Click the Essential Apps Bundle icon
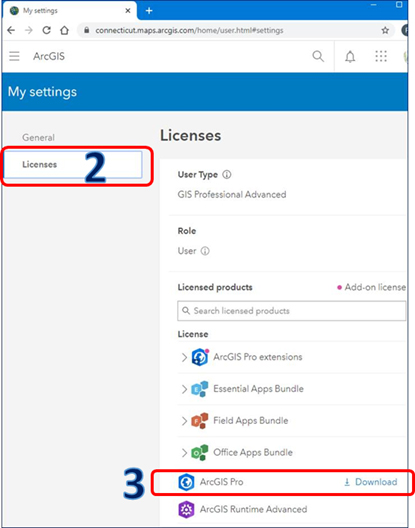This screenshot has width=415, height=528. 200,389
